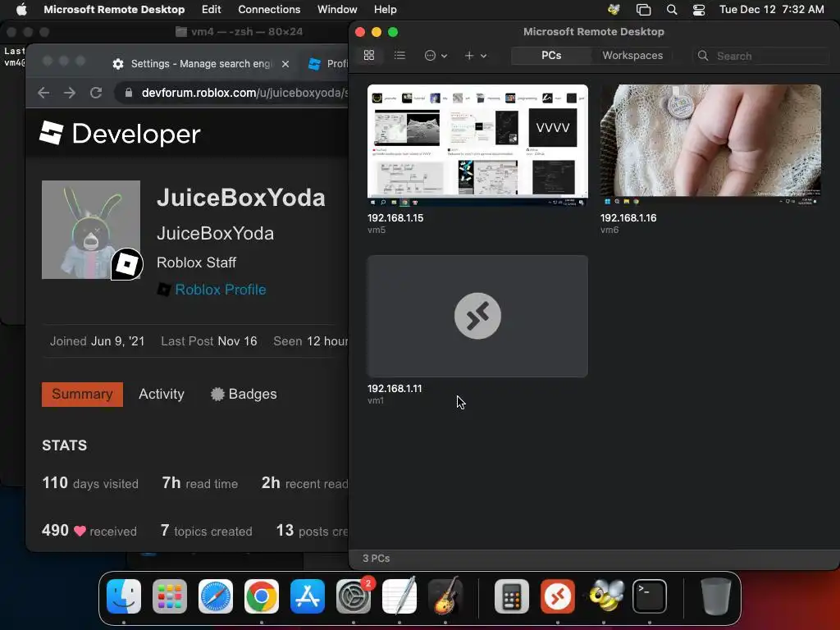Go back in the browser
Viewport: 840px width, 630px height.
point(43,93)
